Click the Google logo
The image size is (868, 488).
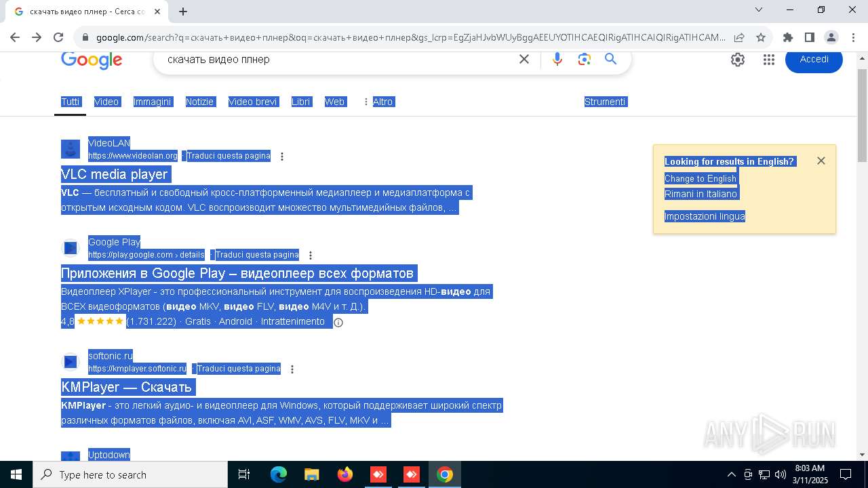pyautogui.click(x=92, y=60)
